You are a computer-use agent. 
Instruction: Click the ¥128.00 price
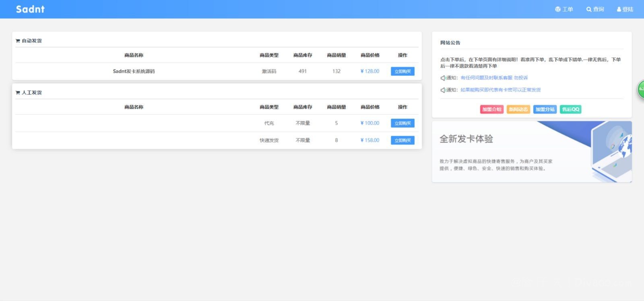pyautogui.click(x=369, y=71)
